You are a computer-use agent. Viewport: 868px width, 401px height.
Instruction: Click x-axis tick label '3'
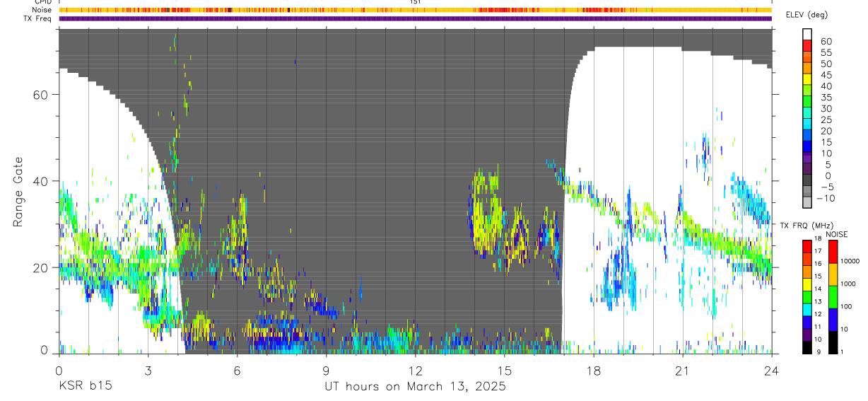(148, 371)
